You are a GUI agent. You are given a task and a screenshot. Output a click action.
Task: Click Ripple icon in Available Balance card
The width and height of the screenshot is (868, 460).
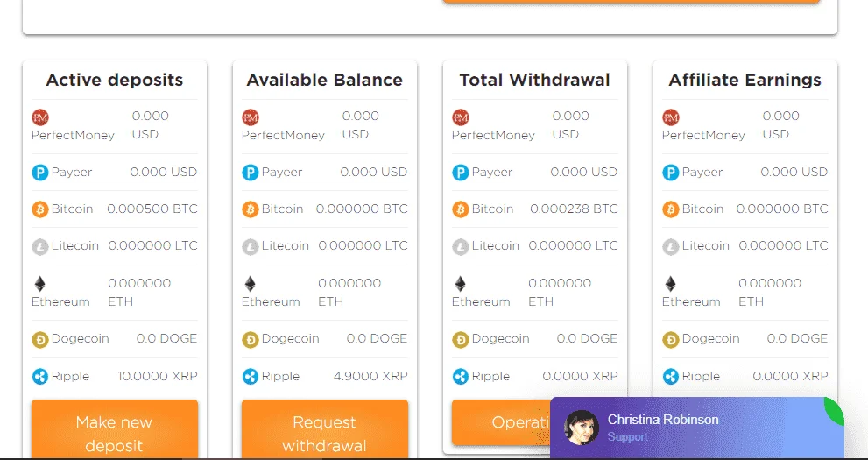[251, 377]
